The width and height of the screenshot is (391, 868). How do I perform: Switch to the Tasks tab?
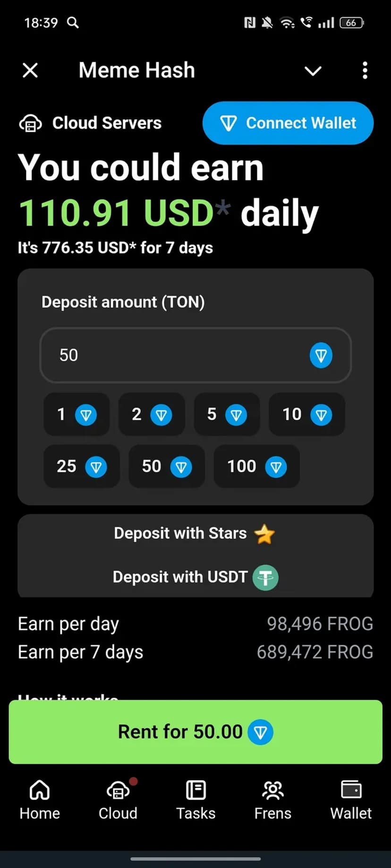195,799
